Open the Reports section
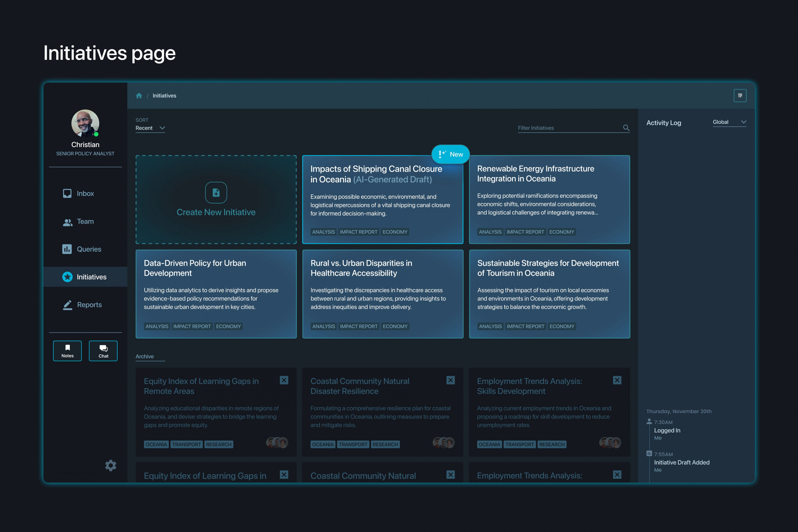This screenshot has width=798, height=532. coord(89,304)
